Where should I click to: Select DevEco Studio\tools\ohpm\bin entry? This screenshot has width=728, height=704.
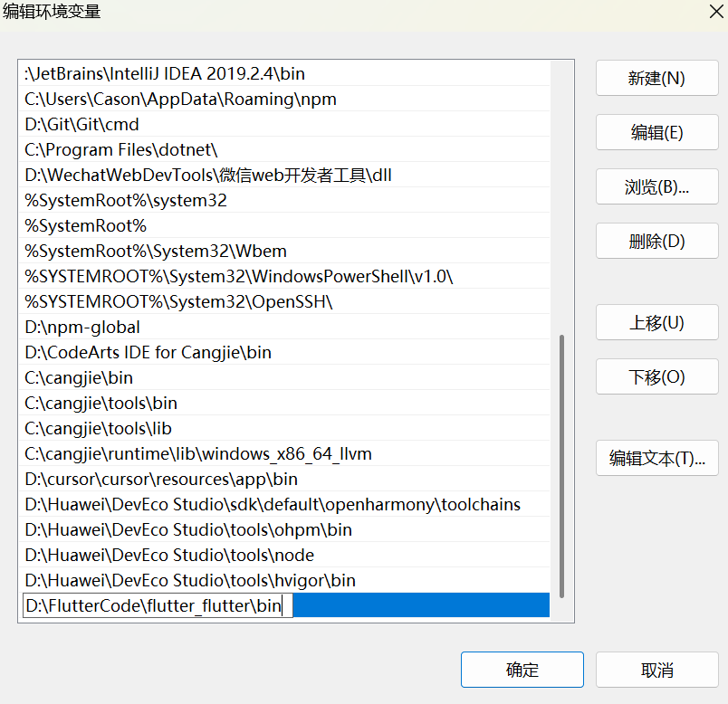(284, 529)
